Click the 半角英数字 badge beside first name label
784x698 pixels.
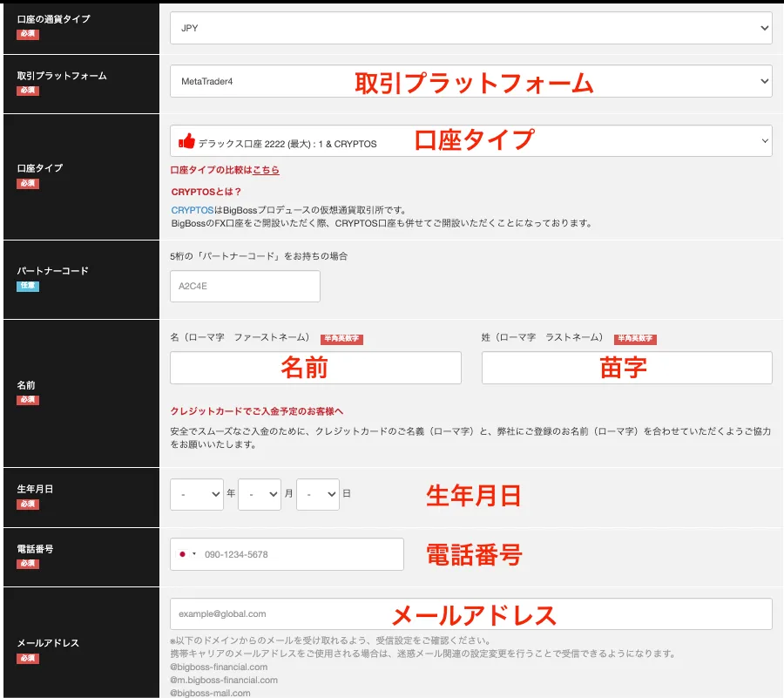[x=341, y=340]
